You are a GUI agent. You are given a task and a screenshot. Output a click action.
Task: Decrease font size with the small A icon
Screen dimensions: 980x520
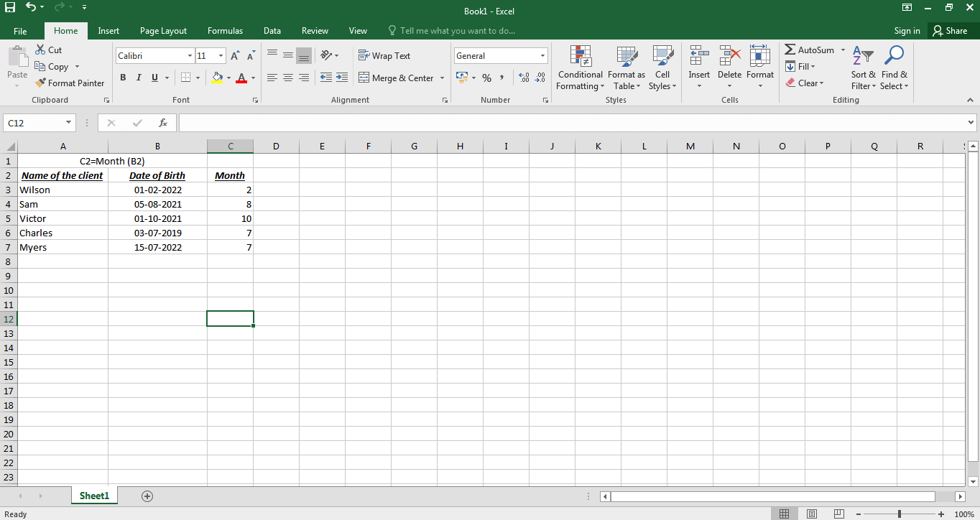251,55
